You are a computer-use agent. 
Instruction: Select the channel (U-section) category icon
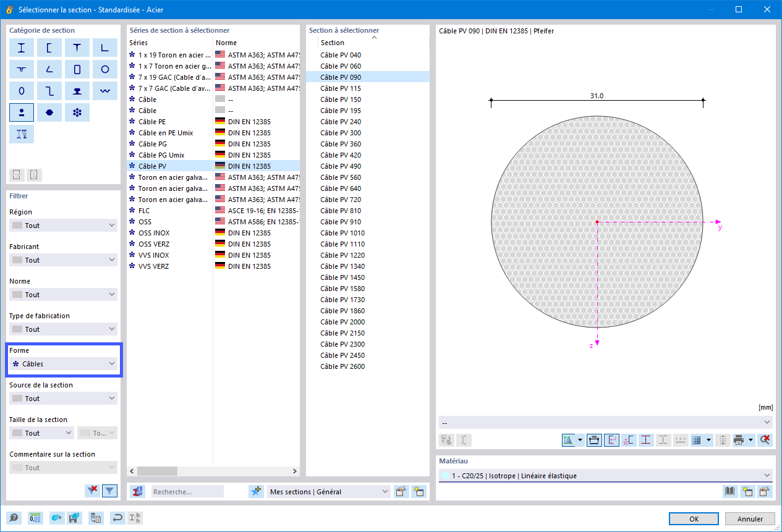click(49, 48)
